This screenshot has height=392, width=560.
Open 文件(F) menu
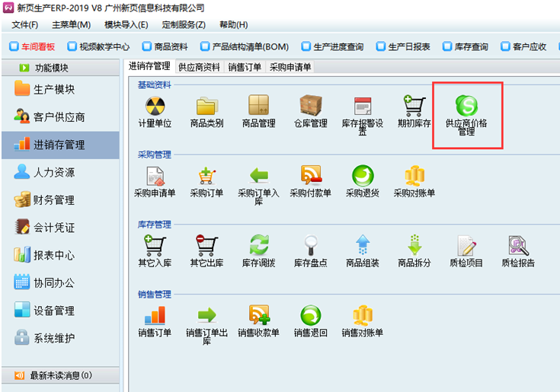coord(25,25)
